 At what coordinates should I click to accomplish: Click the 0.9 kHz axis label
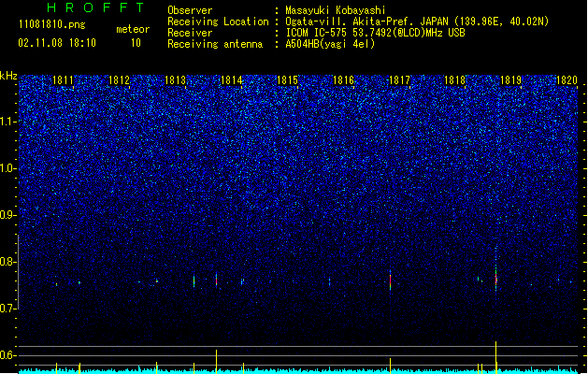pos(8,215)
